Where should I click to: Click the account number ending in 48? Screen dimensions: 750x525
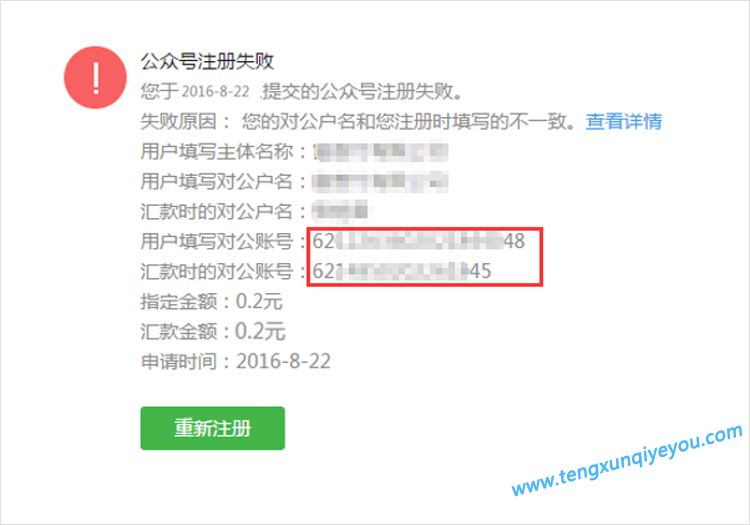419,241
